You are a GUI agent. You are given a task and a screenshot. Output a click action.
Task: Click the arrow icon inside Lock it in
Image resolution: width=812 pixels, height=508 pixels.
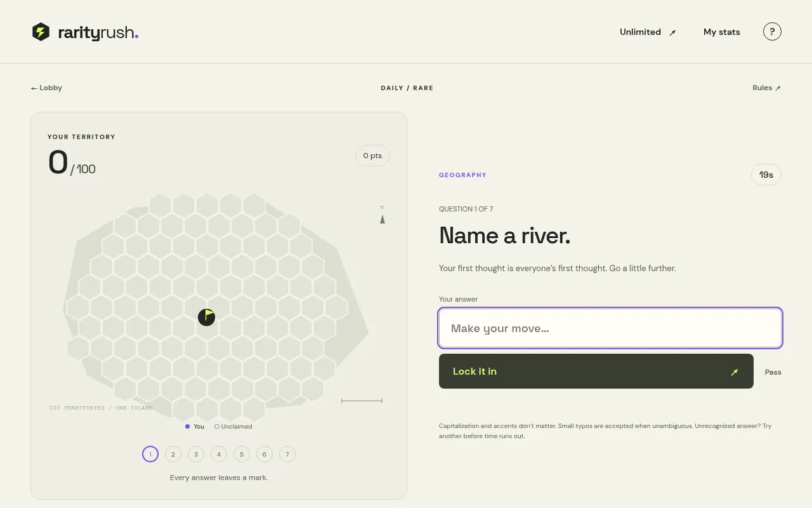click(x=735, y=371)
